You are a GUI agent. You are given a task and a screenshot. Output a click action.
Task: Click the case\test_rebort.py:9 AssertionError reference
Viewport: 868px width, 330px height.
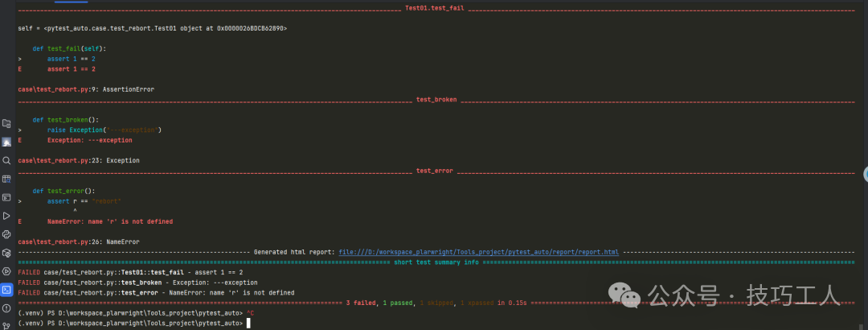coord(86,89)
